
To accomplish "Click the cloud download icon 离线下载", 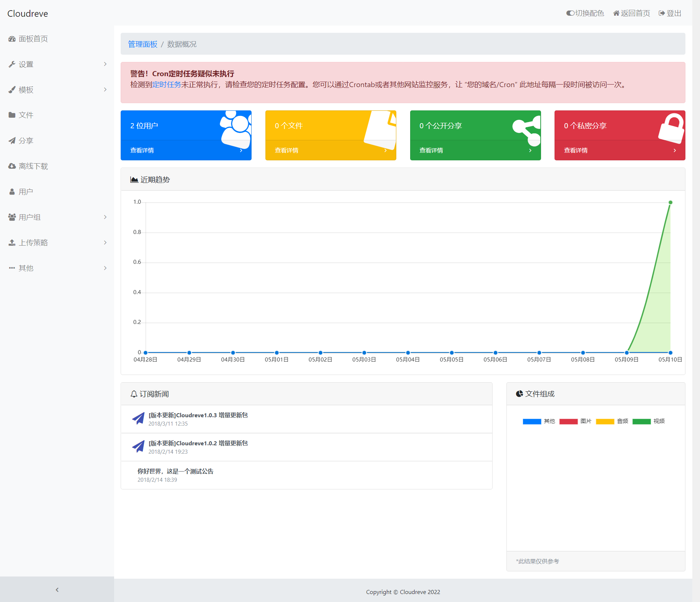I will [x=12, y=166].
